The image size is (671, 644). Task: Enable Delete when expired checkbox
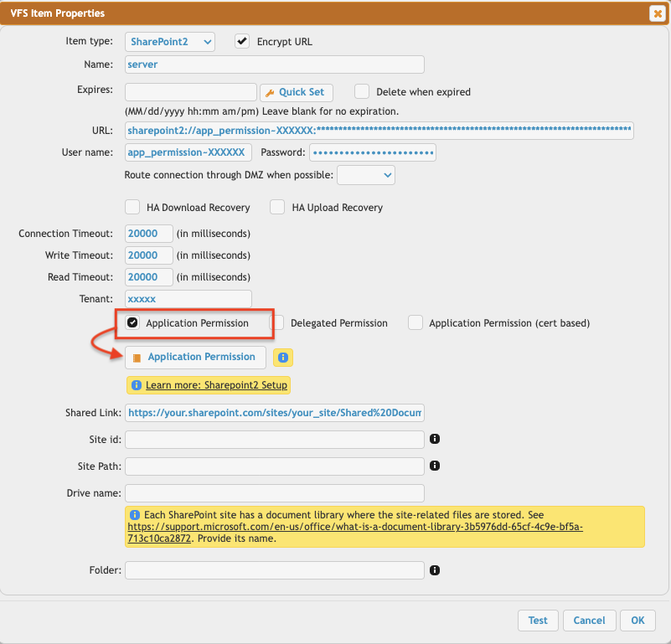click(362, 91)
